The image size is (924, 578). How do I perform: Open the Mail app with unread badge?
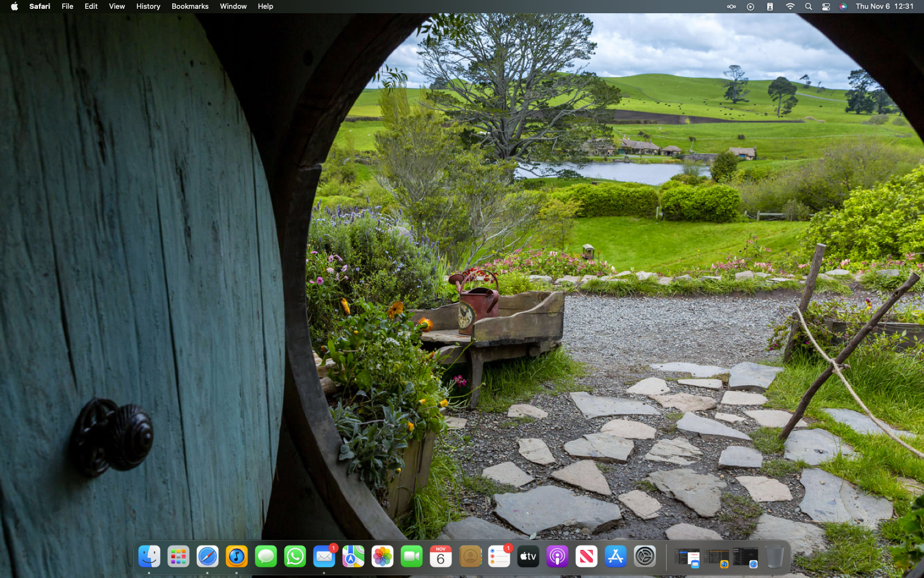click(324, 557)
